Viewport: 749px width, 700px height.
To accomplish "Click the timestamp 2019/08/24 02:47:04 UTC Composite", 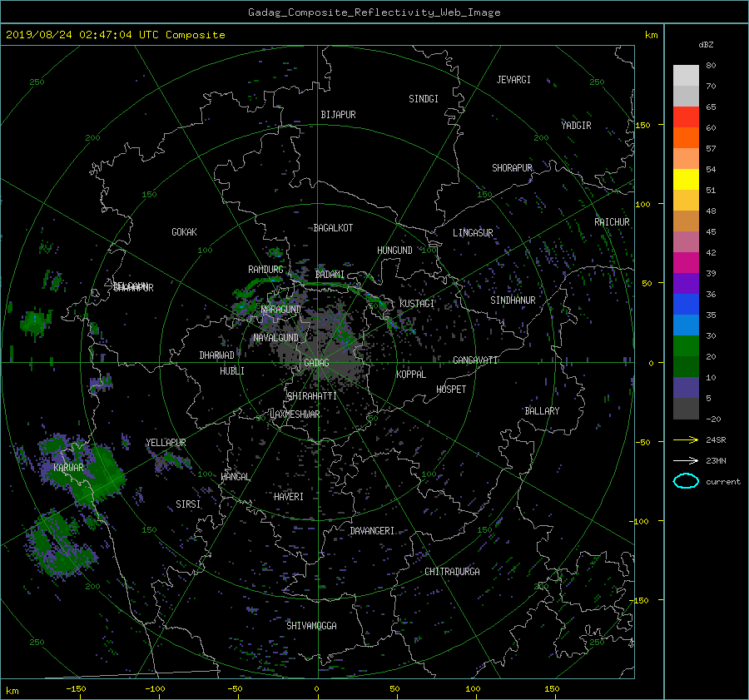I will pos(116,35).
